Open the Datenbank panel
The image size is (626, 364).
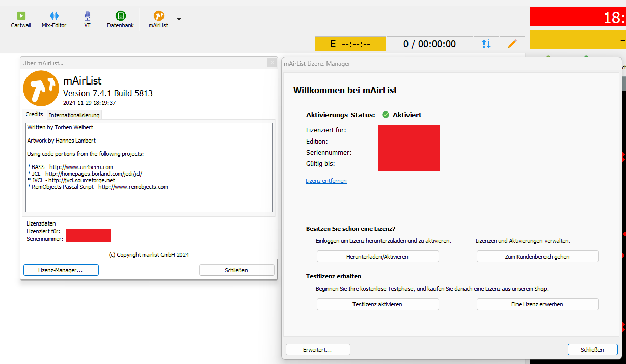pos(120,20)
